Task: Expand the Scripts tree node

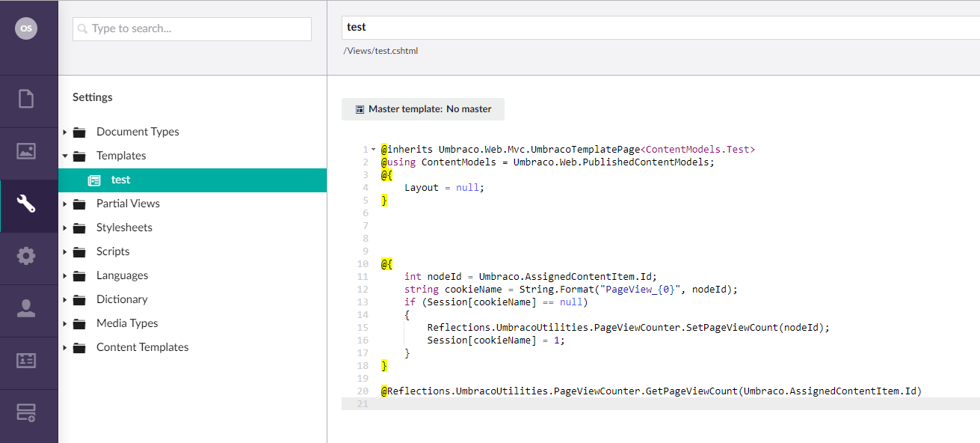Action: (x=65, y=252)
